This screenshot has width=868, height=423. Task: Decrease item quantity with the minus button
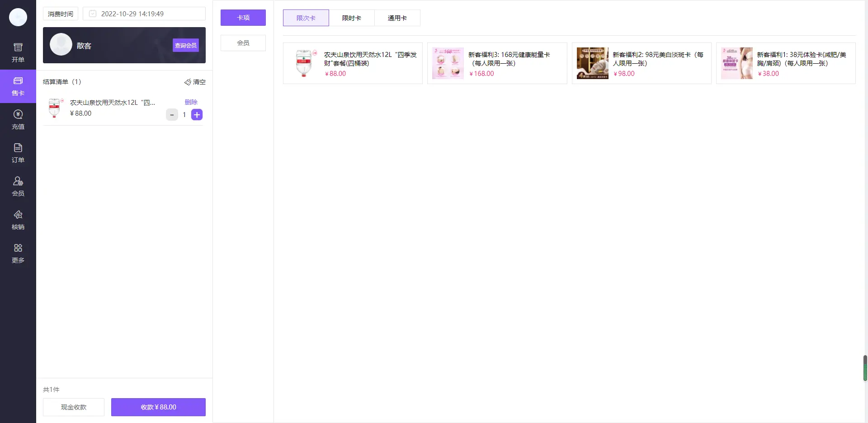[x=172, y=115]
